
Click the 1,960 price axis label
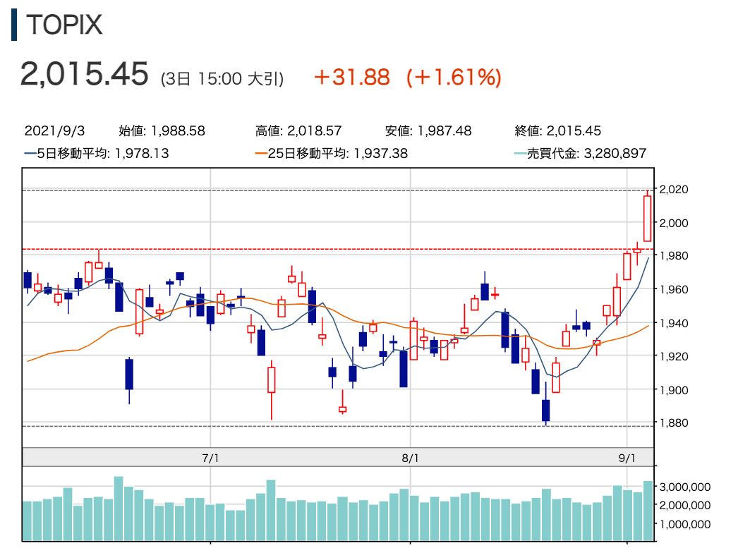[674, 289]
